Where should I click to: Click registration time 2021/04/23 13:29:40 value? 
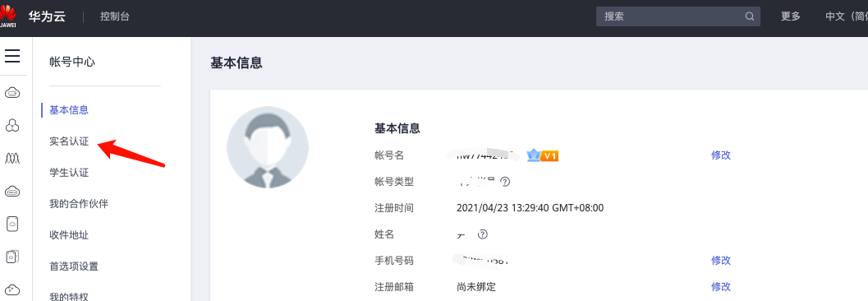click(530, 208)
